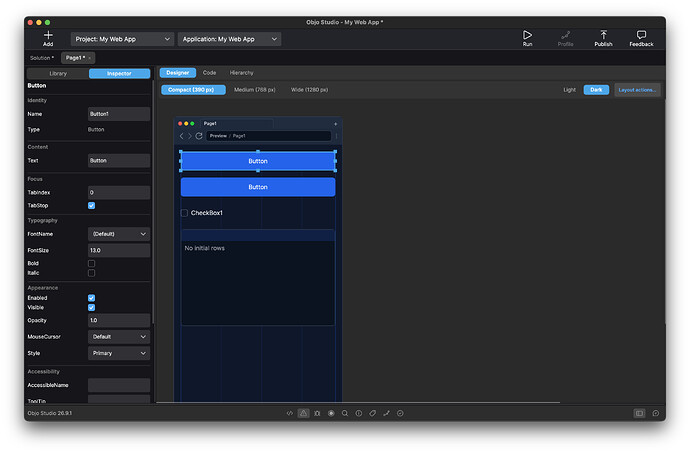Open the Designer tab
The height and width of the screenshot is (452, 690).
pyautogui.click(x=178, y=73)
